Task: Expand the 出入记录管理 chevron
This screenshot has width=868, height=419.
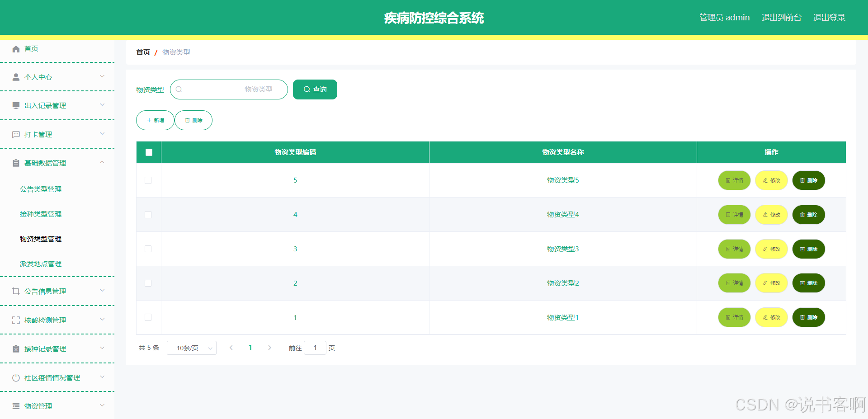Action: [x=102, y=105]
